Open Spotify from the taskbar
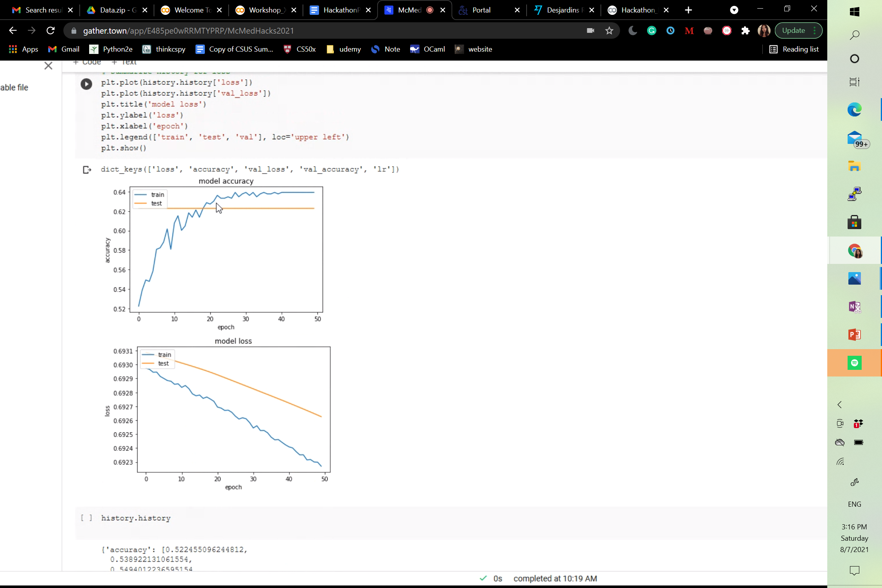 854,363
